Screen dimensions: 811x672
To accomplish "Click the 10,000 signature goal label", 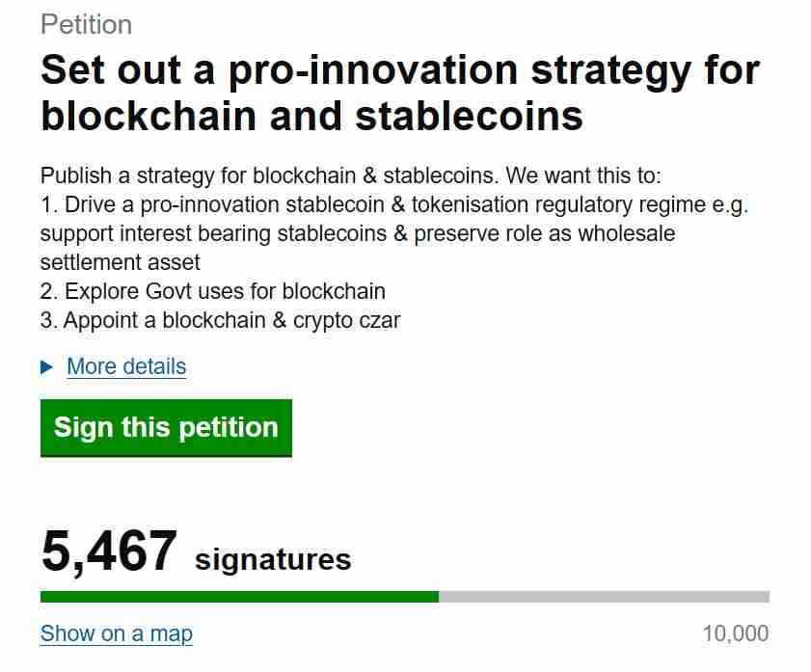I will [x=736, y=633].
